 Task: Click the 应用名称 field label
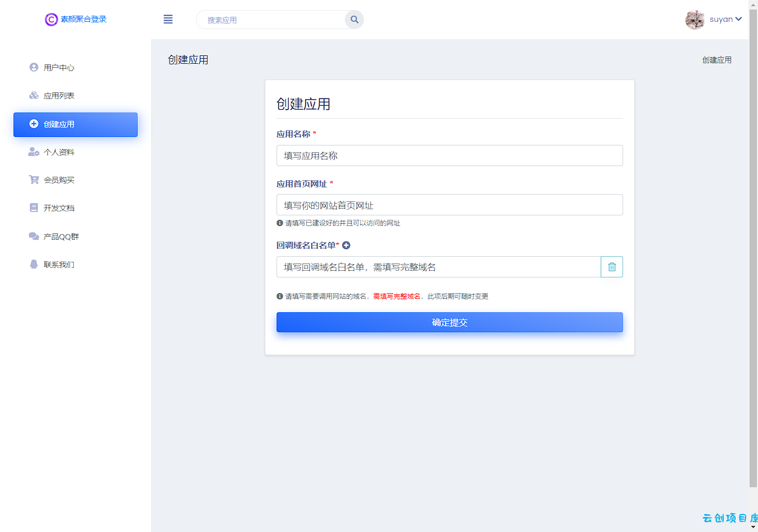(x=293, y=134)
